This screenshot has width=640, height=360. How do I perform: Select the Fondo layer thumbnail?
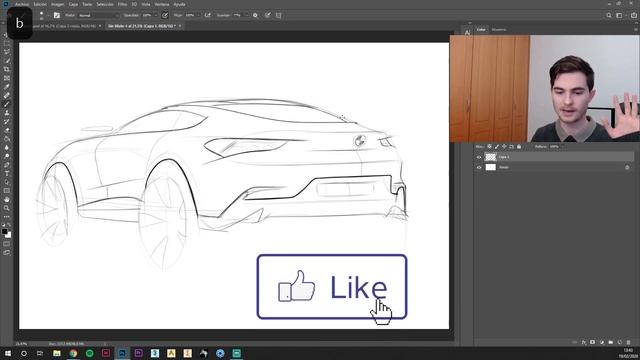point(491,167)
